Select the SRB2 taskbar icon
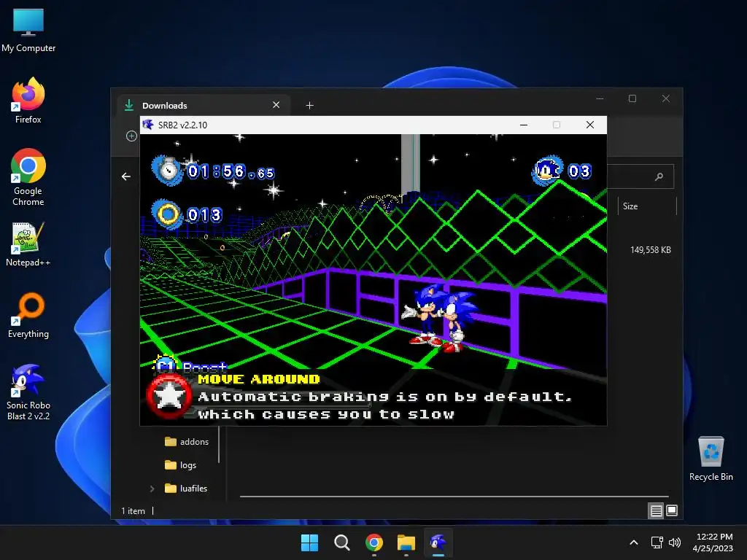Image resolution: width=747 pixels, height=560 pixels. [x=438, y=542]
